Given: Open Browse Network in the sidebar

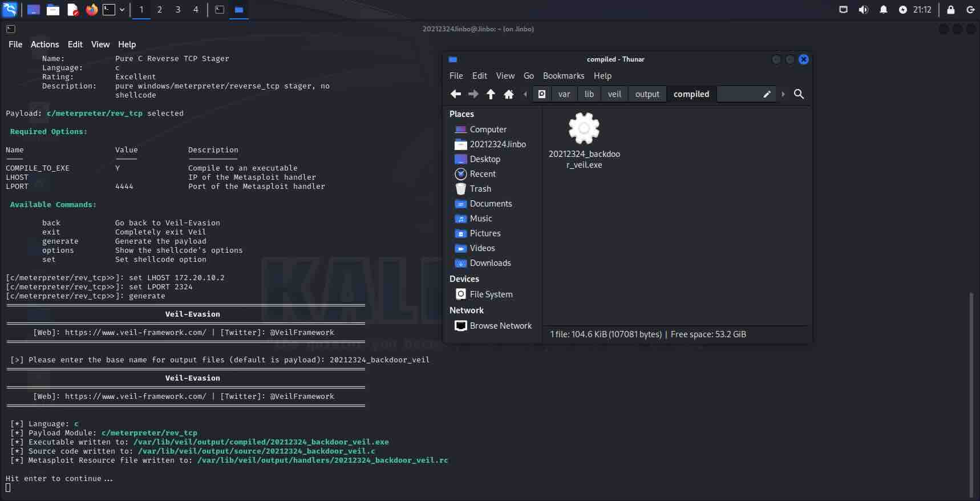Looking at the screenshot, I should pos(493,326).
